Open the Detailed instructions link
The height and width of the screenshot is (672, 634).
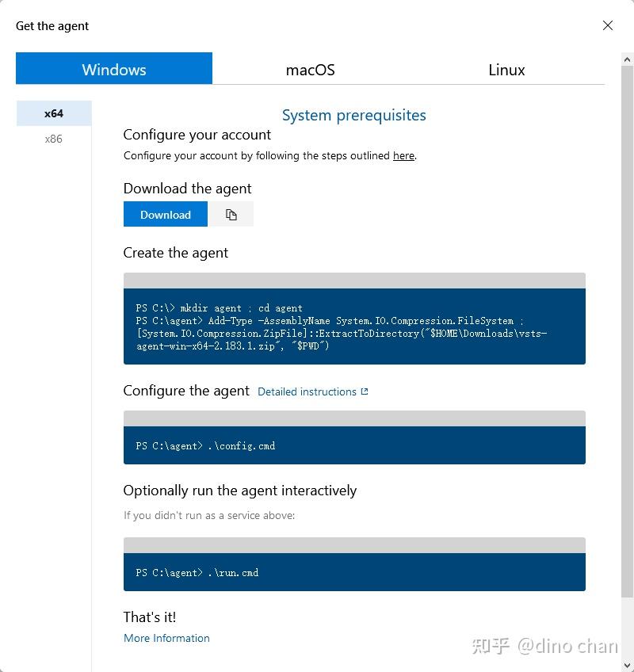[x=308, y=391]
